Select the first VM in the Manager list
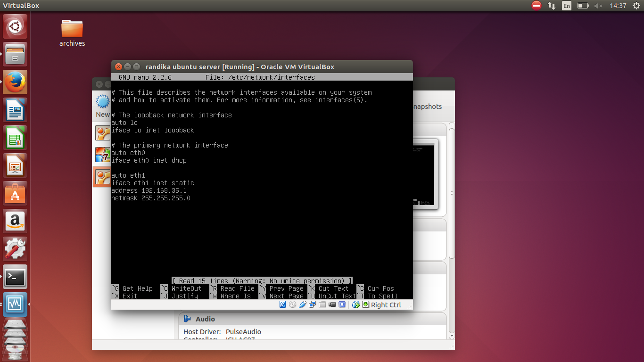Screen dimensions: 644x362 [102, 133]
